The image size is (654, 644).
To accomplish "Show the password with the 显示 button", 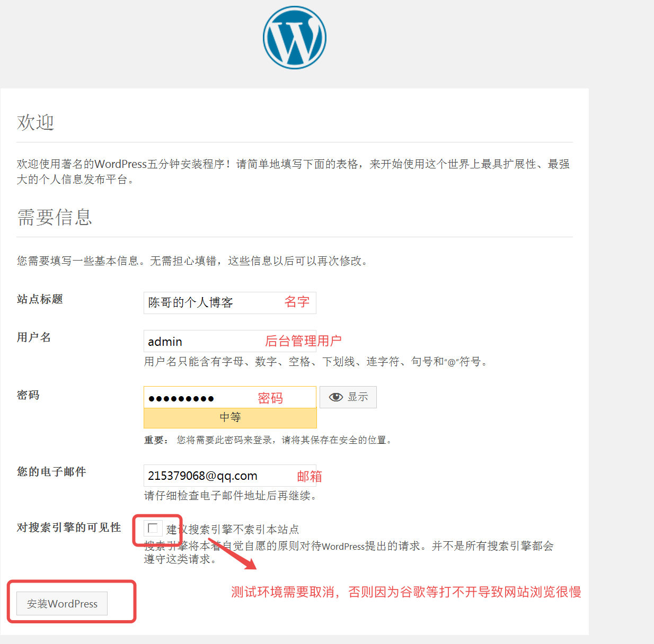I will point(348,397).
